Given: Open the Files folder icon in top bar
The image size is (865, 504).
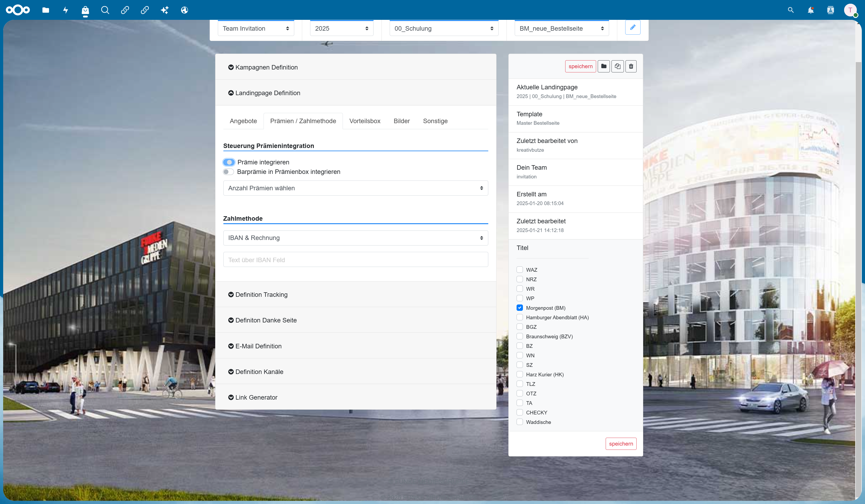Looking at the screenshot, I should 46,10.
